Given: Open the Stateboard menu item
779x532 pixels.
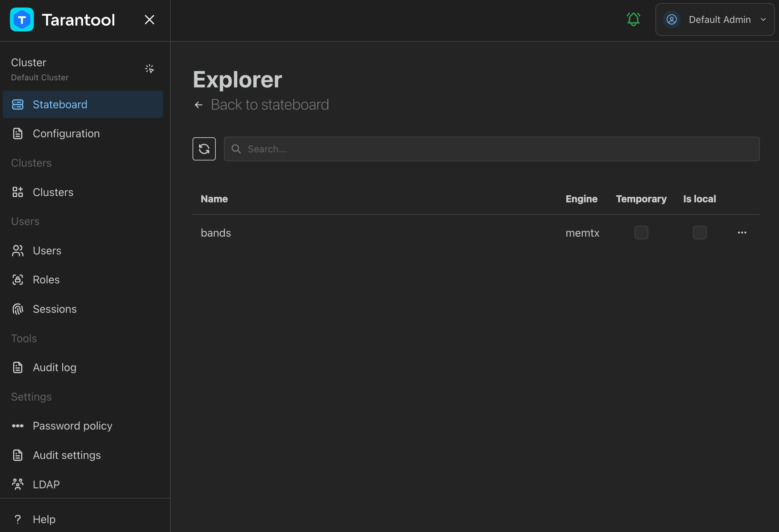Looking at the screenshot, I should (x=83, y=104).
